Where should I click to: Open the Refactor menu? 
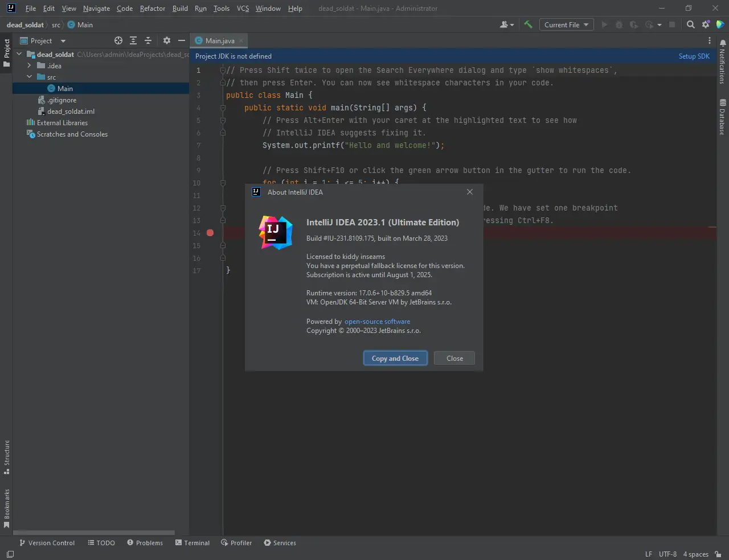click(x=153, y=9)
